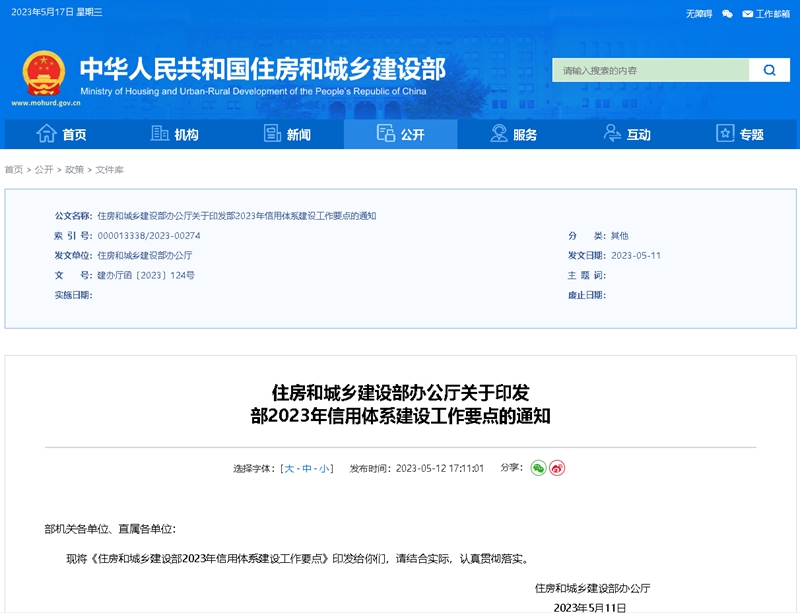Open the 公开 navigation tab

(401, 134)
